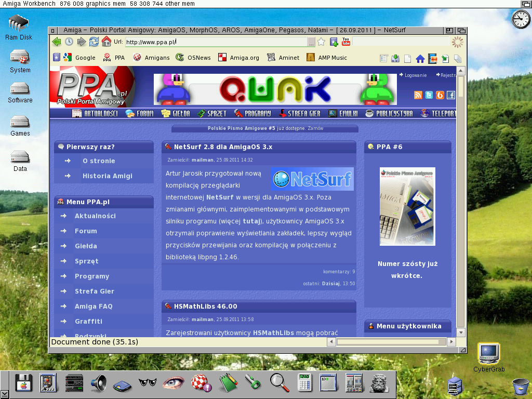
Task: Open 'HSMathLibs 46.00' article headline
Action: 206,307
